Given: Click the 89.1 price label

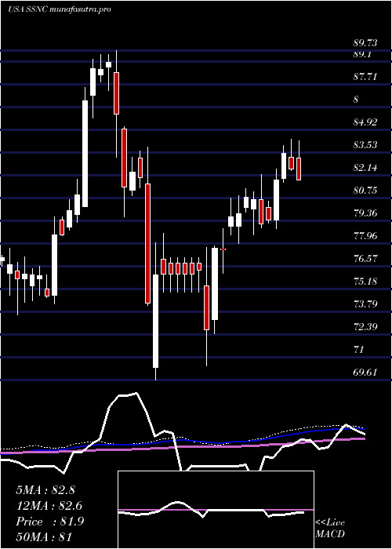Looking at the screenshot, I should [362, 54].
